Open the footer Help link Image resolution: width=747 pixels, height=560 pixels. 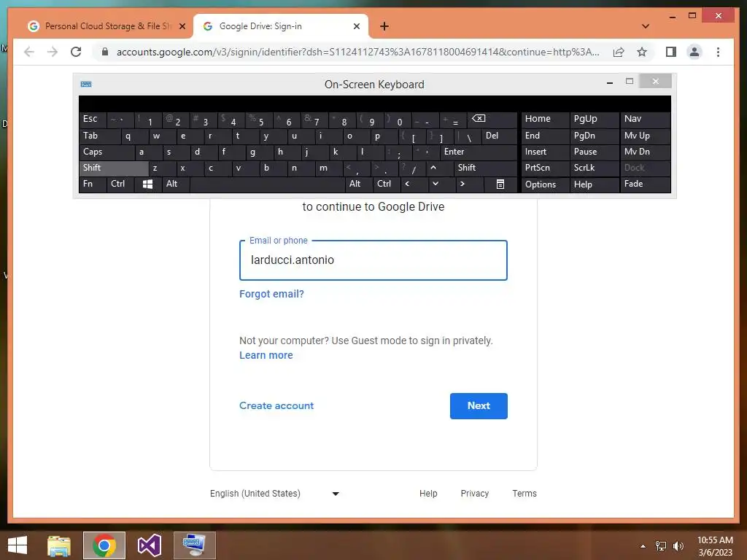[x=427, y=494]
